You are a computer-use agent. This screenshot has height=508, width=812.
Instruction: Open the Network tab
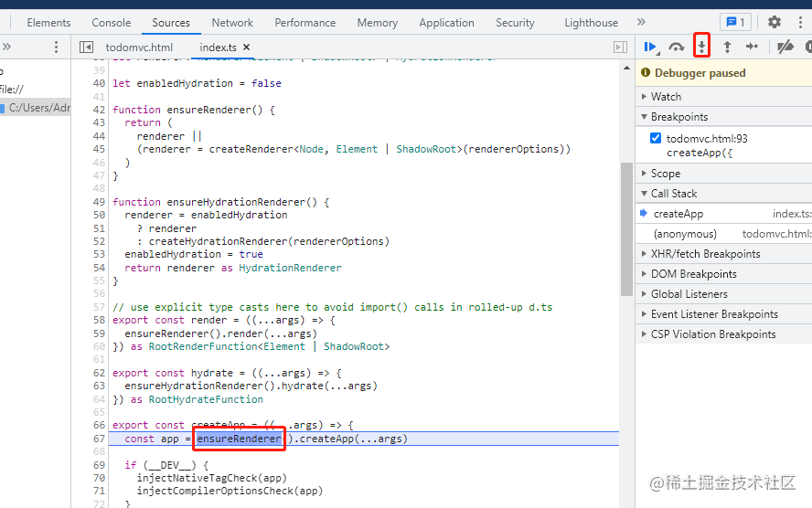[x=232, y=23]
